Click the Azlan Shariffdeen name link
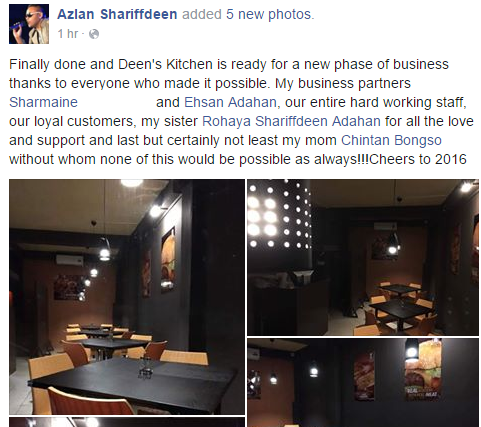481x427 pixels. point(117,14)
